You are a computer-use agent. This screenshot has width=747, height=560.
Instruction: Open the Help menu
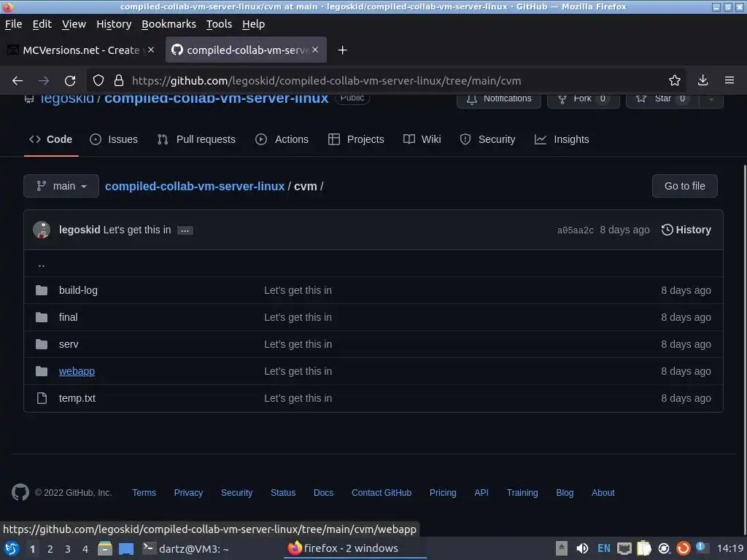[x=253, y=24]
